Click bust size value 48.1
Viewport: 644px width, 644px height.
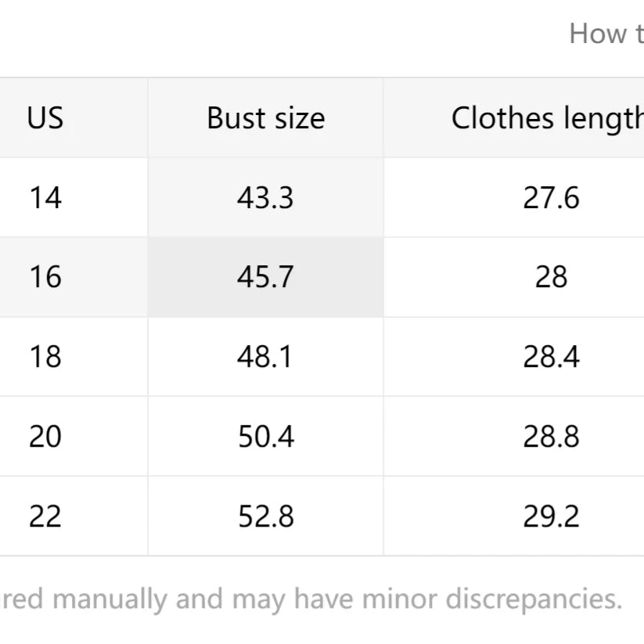point(265,357)
